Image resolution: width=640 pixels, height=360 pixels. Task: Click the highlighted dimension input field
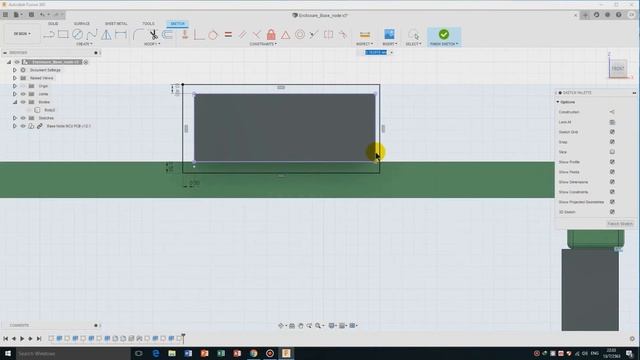[376, 52]
